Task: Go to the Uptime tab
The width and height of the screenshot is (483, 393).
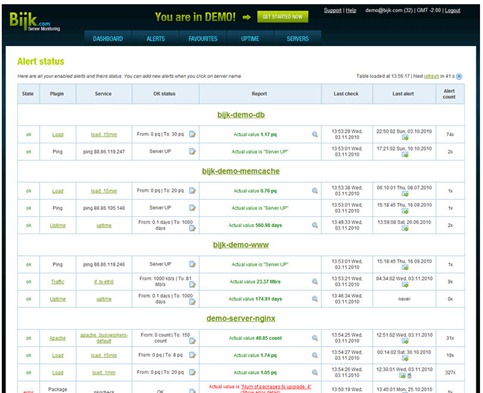Action: click(x=250, y=38)
